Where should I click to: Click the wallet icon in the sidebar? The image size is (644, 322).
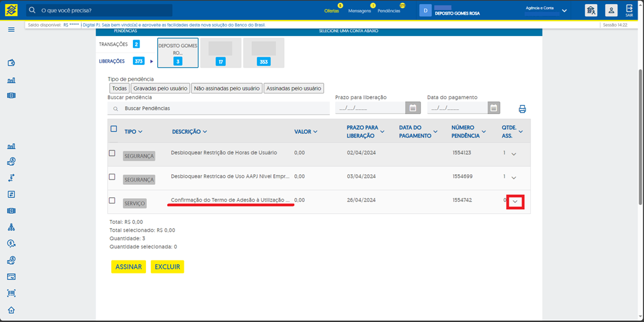pyautogui.click(x=11, y=63)
